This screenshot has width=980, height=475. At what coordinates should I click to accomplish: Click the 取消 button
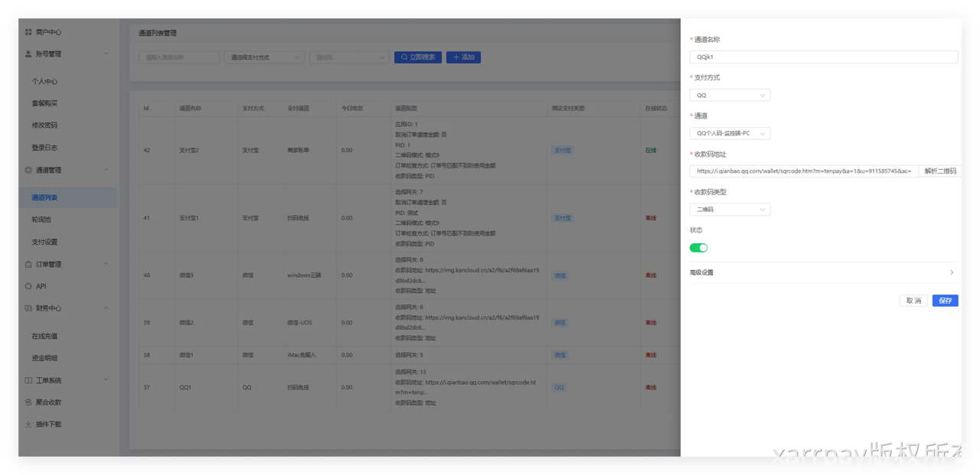coord(913,301)
